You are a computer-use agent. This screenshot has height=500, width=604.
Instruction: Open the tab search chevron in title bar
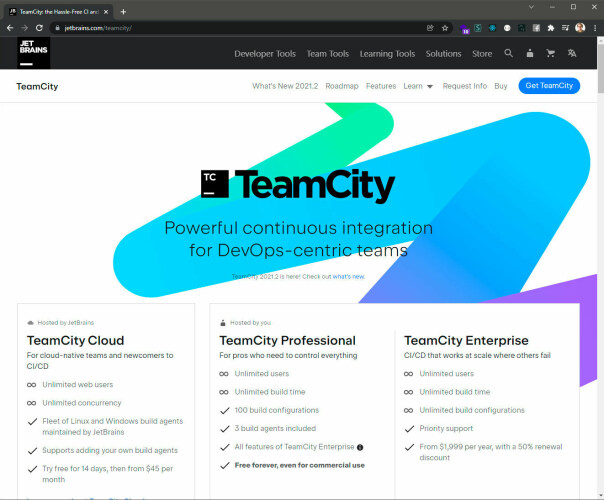click(531, 7)
